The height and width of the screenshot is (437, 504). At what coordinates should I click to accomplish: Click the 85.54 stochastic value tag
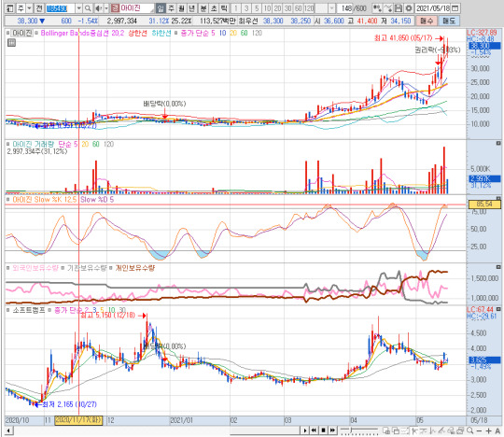(484, 204)
